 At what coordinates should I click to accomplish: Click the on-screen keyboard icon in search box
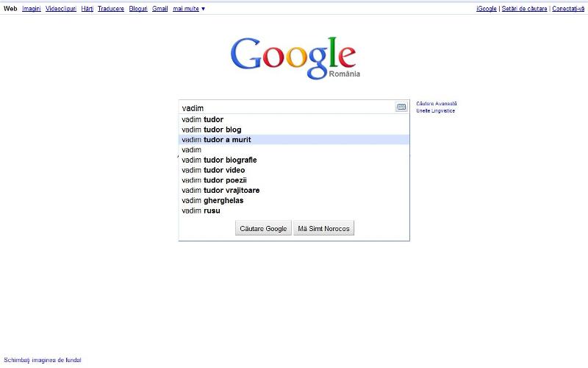click(x=401, y=107)
